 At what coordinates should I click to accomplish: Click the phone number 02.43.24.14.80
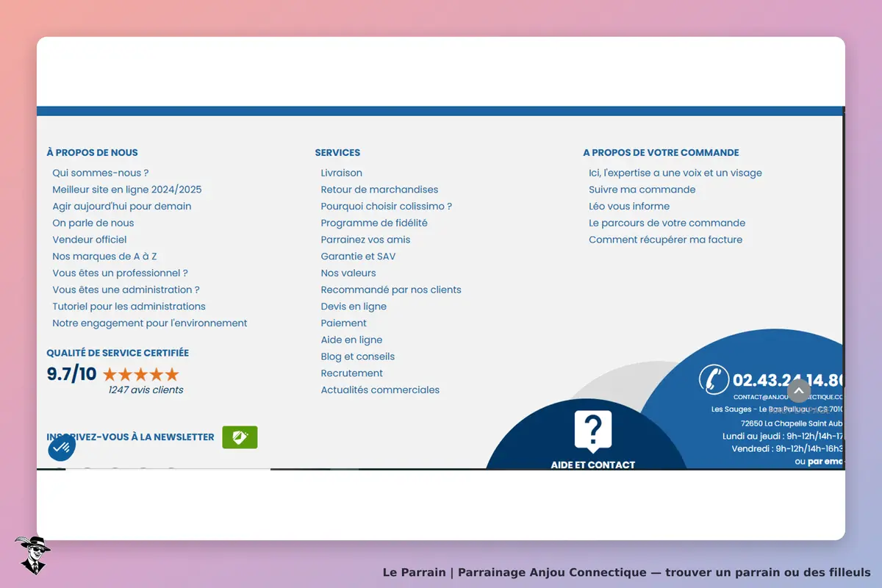click(788, 381)
